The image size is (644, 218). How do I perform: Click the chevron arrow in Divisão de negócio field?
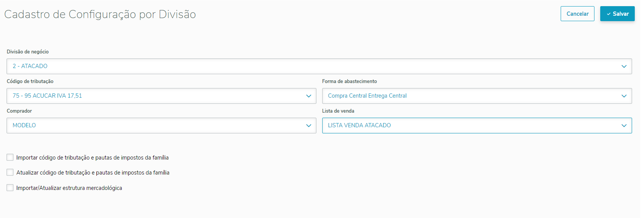point(624,67)
